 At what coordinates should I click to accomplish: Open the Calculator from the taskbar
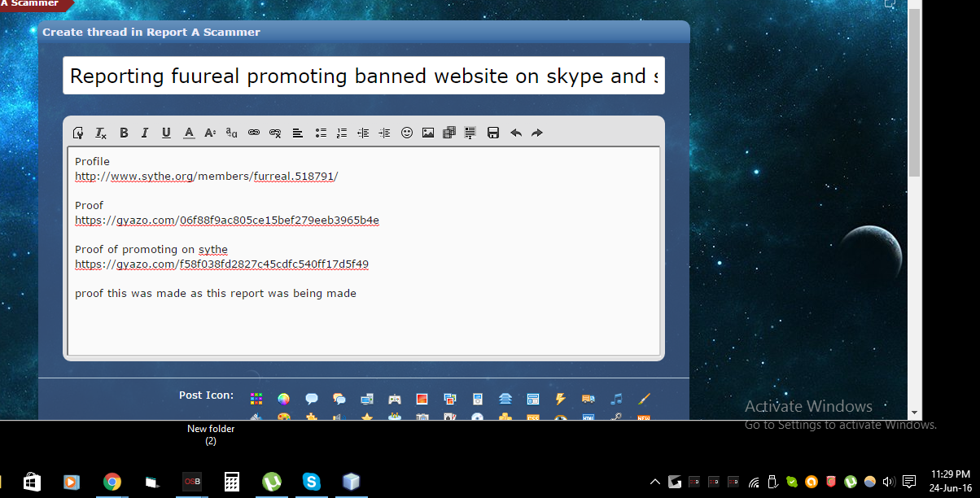tap(232, 482)
